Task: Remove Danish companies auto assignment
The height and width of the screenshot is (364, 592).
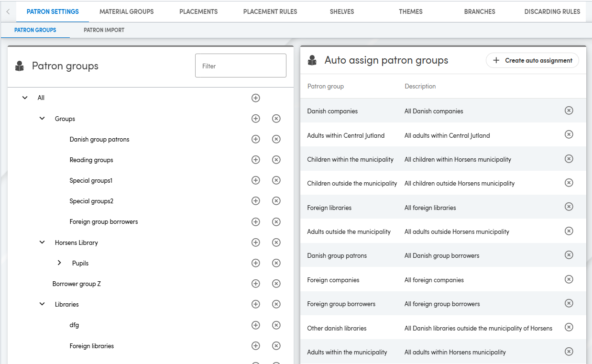Action: [x=569, y=110]
